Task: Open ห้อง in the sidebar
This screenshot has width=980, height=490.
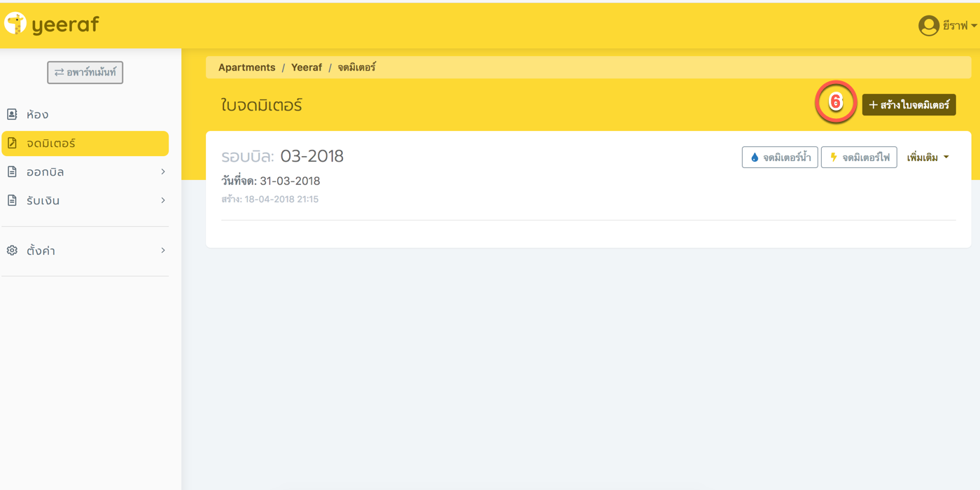Action: (85, 114)
